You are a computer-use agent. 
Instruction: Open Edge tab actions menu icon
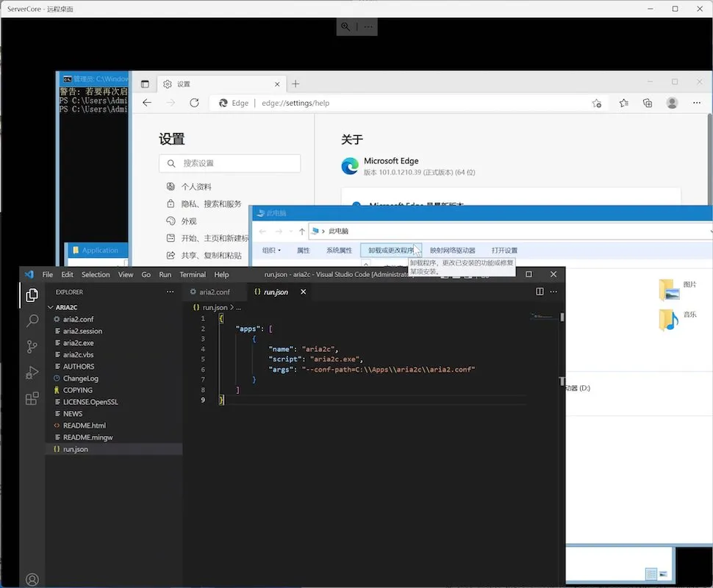145,84
